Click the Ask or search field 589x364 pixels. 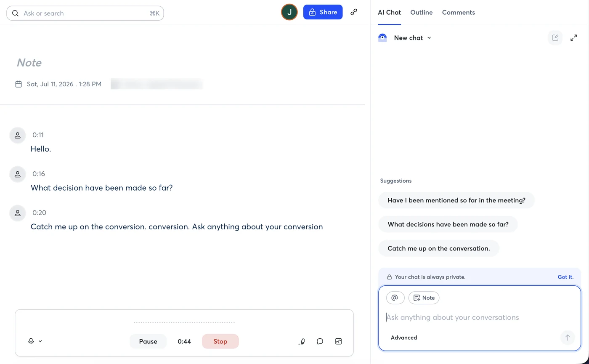tap(85, 13)
